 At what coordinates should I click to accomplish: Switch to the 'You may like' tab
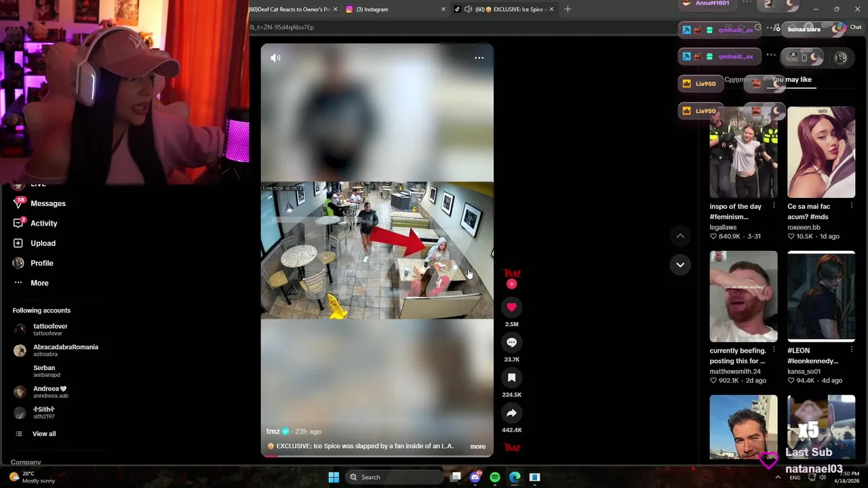792,80
